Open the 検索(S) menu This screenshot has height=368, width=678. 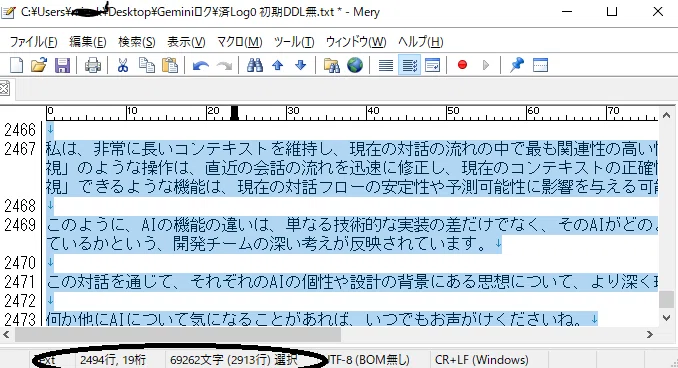pos(137,42)
